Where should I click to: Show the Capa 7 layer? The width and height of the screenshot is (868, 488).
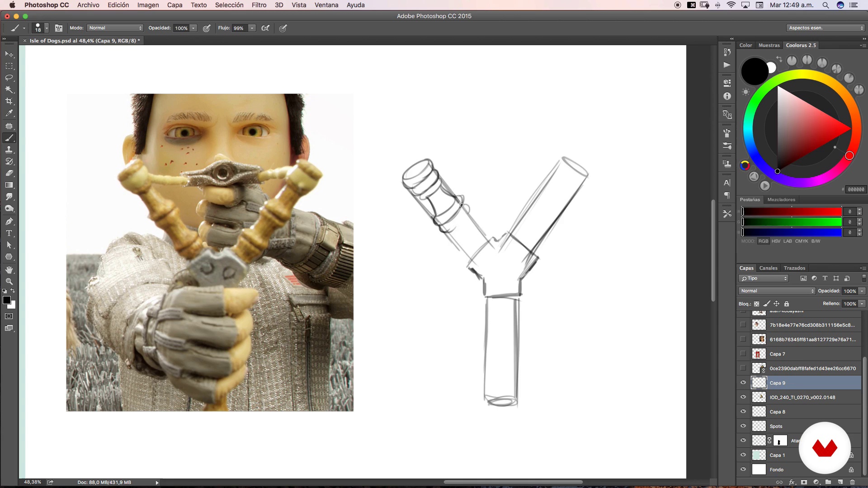(743, 354)
